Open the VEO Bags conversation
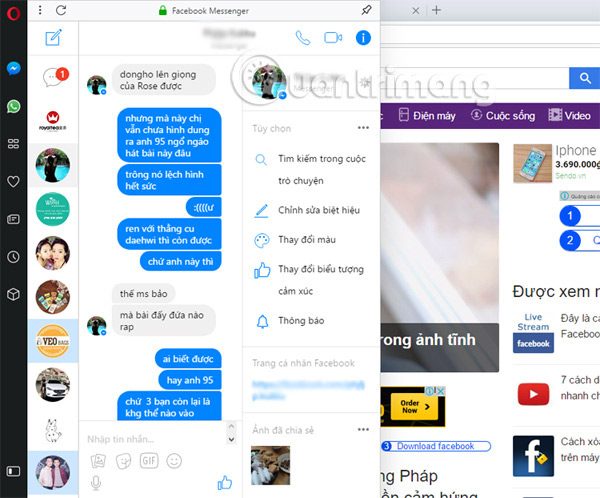The image size is (600, 498). pyautogui.click(x=53, y=341)
